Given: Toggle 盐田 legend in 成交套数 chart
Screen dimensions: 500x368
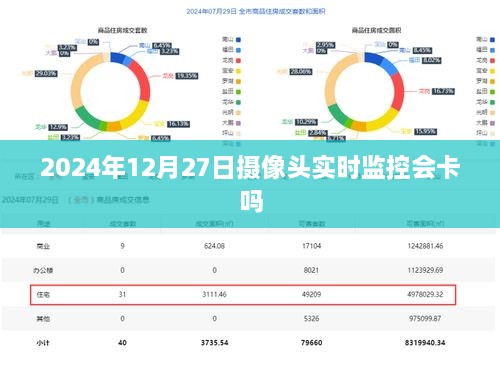Looking at the screenshot, I should (232, 92).
